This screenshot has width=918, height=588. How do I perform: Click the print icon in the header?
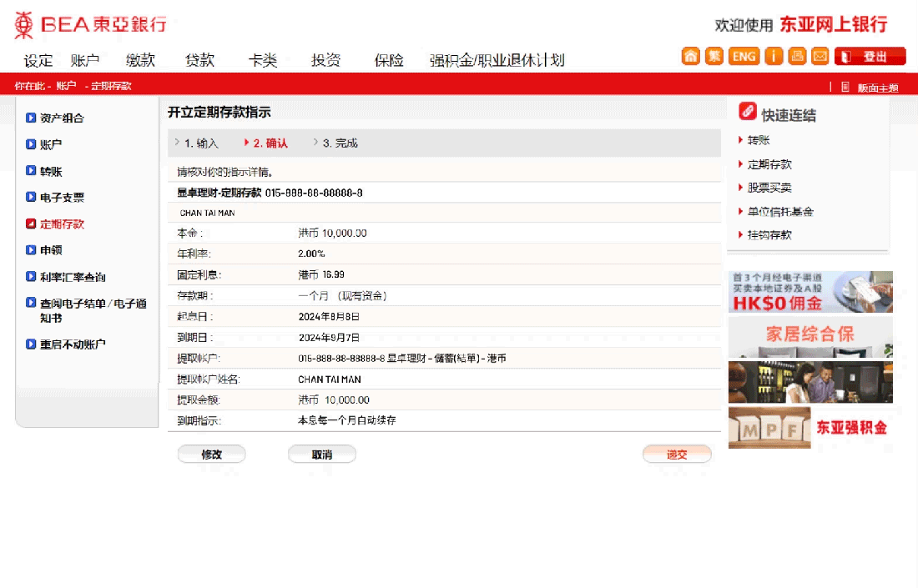point(797,56)
